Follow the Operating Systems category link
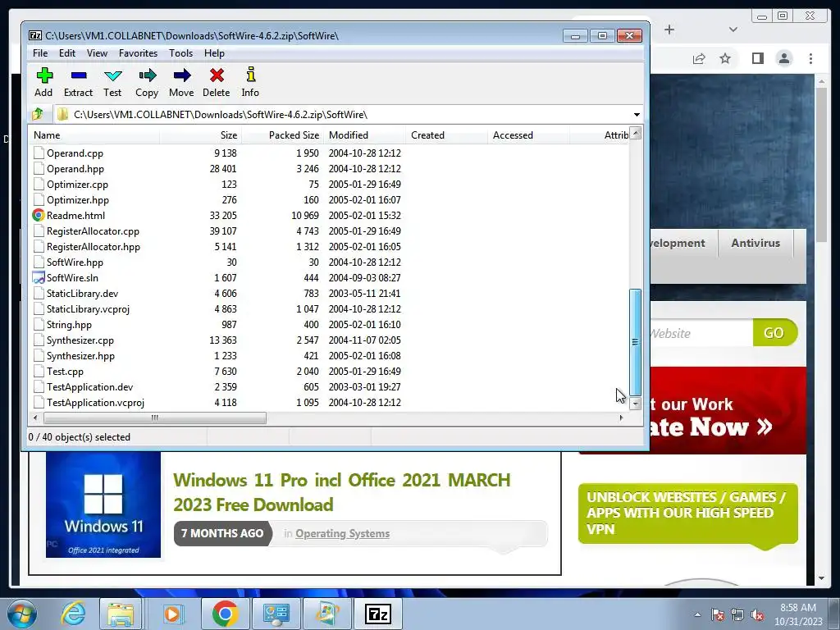The width and height of the screenshot is (840, 630). [x=342, y=533]
